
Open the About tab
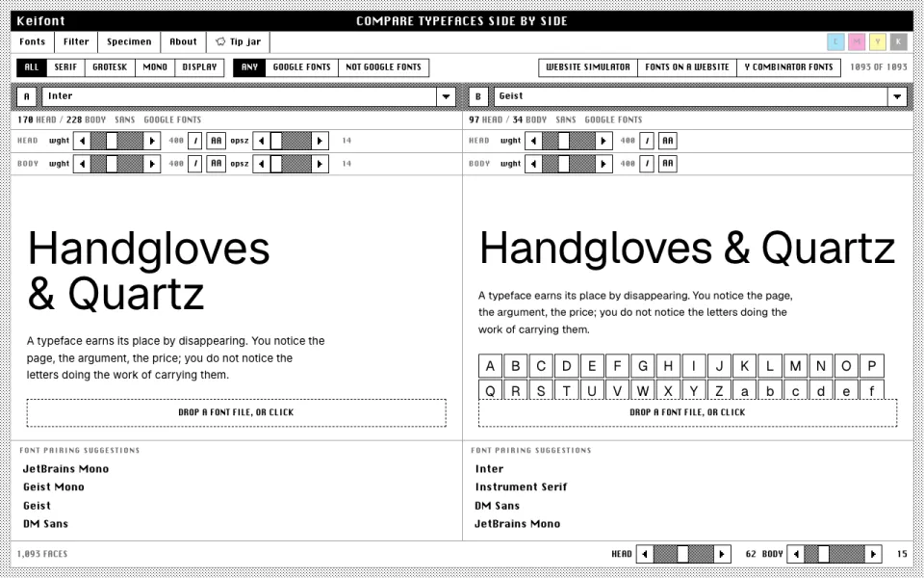coord(183,41)
